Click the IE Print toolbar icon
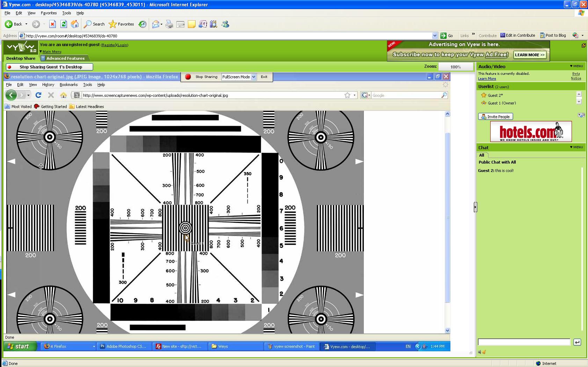The image size is (588, 367). pyautogui.click(x=169, y=24)
